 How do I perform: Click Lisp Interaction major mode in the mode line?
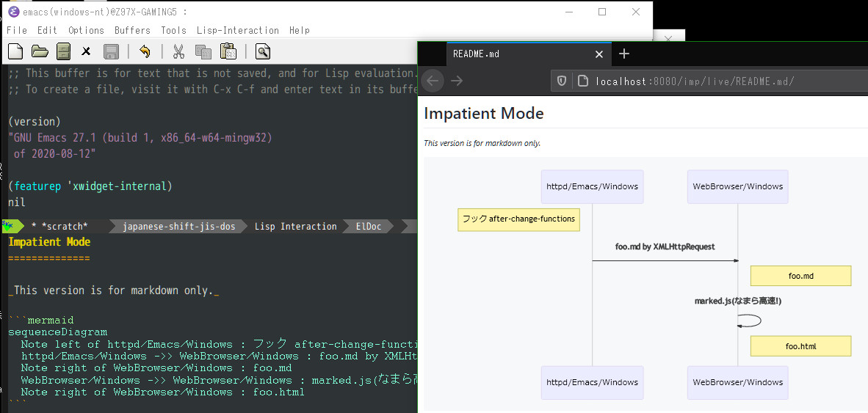tap(296, 226)
